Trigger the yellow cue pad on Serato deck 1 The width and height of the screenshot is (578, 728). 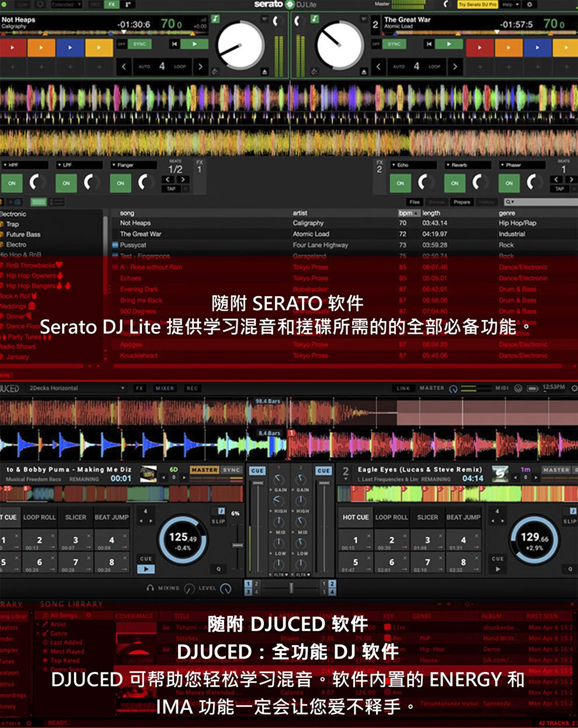point(99,47)
